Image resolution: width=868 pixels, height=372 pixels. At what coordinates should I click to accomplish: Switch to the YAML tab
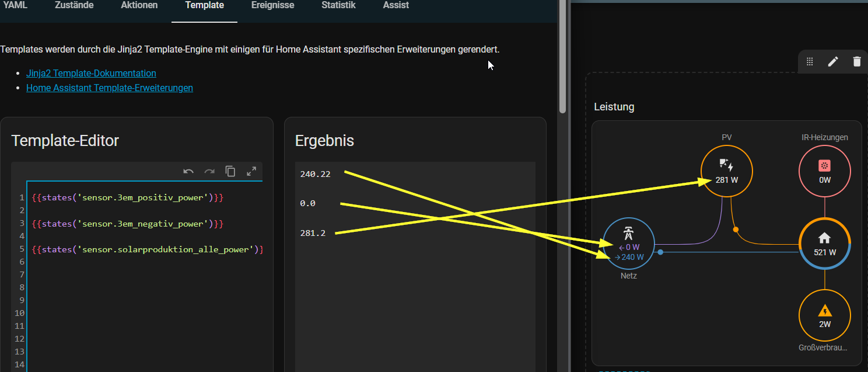(x=15, y=5)
